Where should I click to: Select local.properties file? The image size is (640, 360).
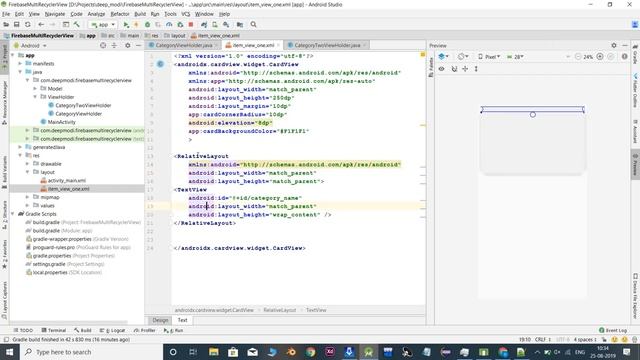[x=50, y=272]
